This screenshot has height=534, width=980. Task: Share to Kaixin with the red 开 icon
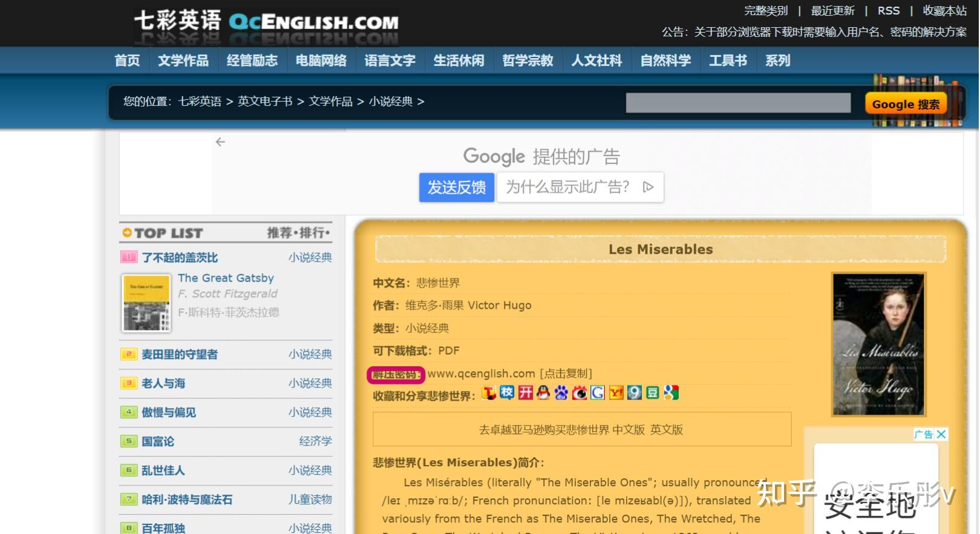pos(526,393)
